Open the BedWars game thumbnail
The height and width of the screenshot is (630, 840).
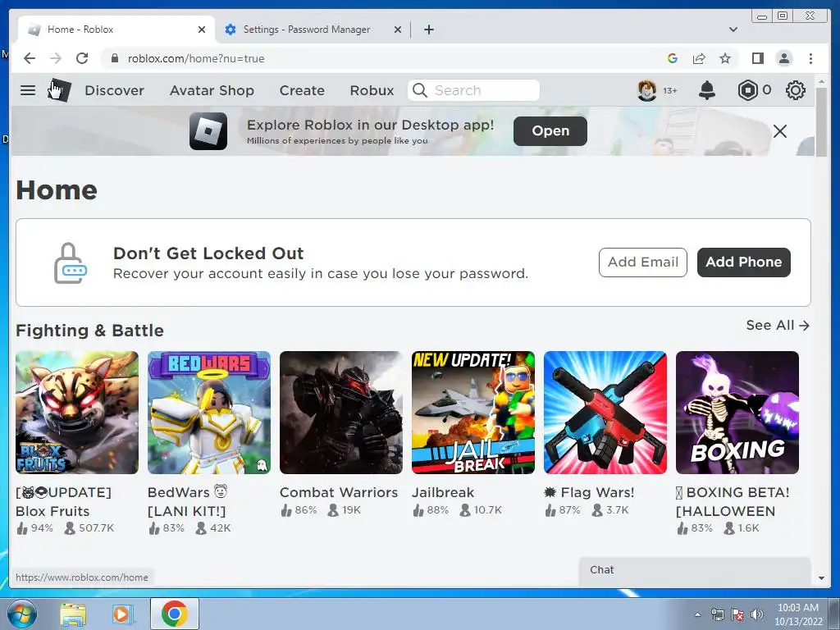209,413
